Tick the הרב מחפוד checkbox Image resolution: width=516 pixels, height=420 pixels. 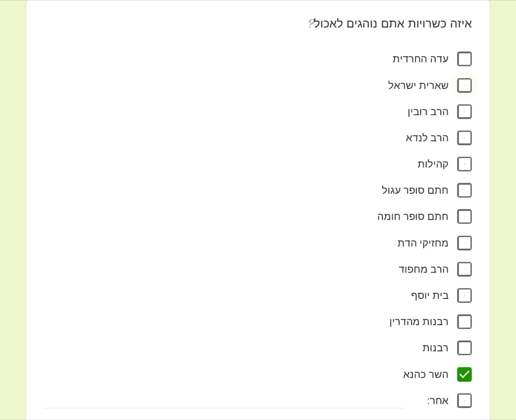point(464,269)
